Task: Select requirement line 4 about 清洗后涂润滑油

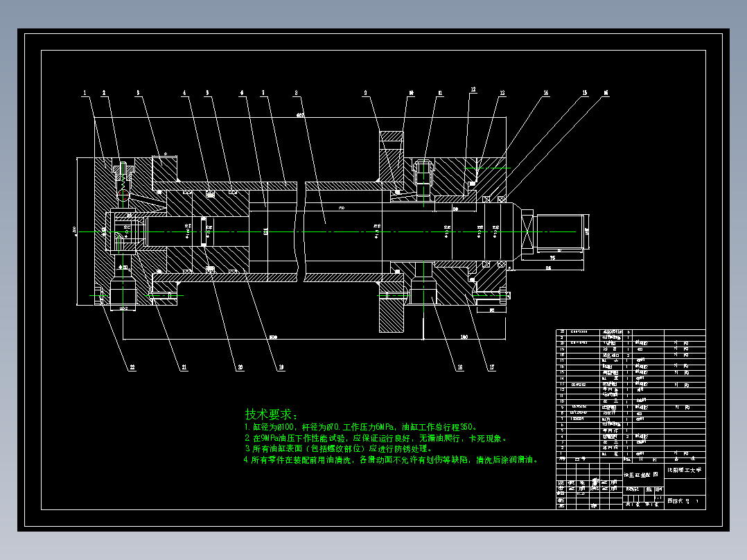Action: point(391,460)
